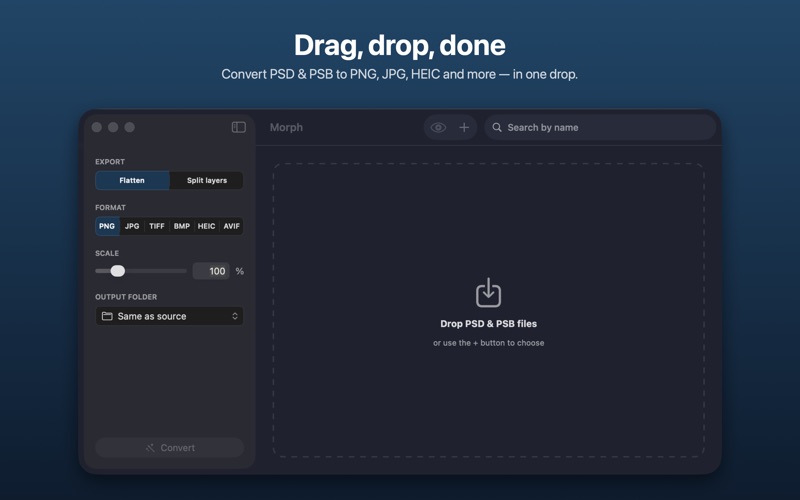Image resolution: width=800 pixels, height=500 pixels.
Task: Click the Morph window title
Action: coord(286,128)
